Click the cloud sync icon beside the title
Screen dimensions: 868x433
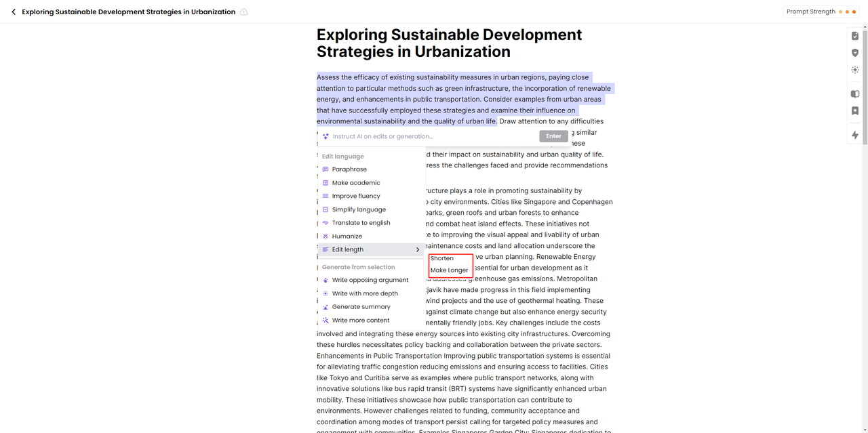(x=244, y=12)
